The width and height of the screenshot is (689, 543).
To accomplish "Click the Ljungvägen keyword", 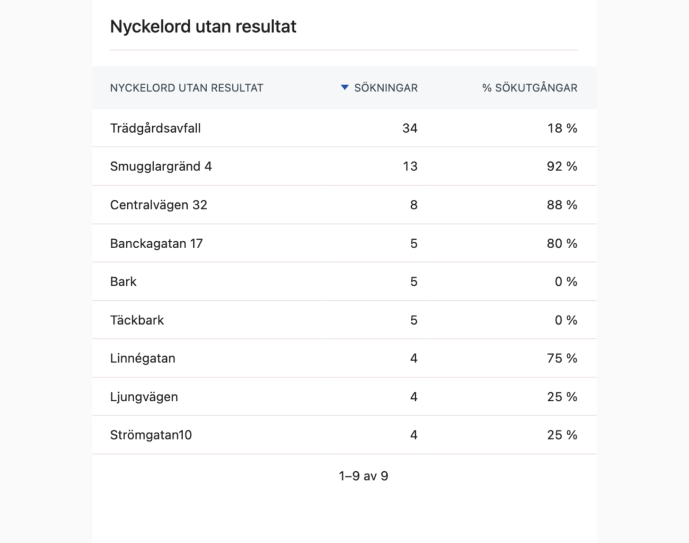I will pyautogui.click(x=144, y=397).
